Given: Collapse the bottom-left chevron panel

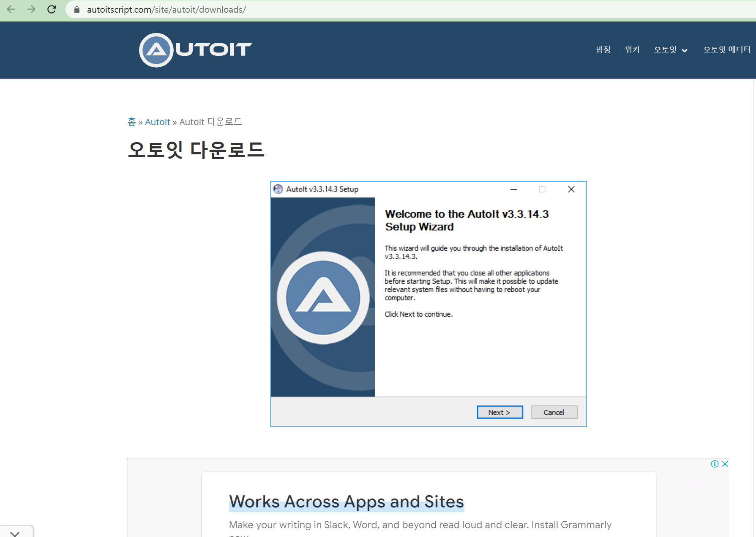Looking at the screenshot, I should click(15, 533).
